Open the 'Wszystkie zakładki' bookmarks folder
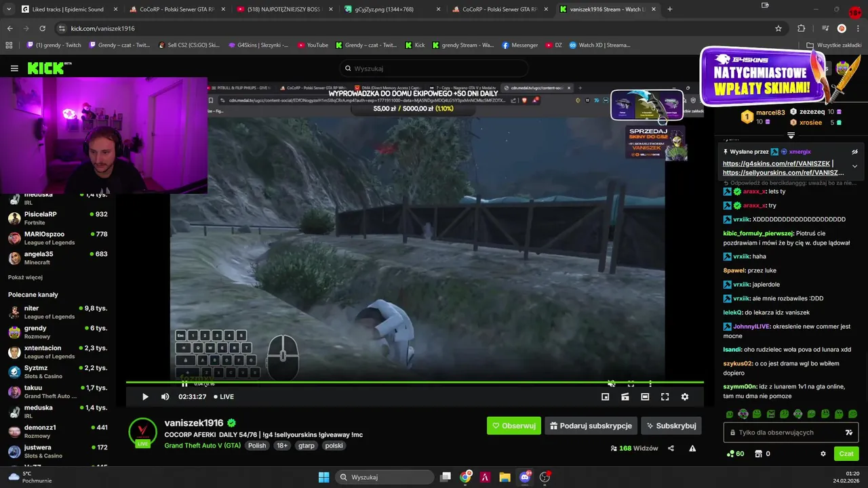The image size is (868, 488). click(x=833, y=45)
